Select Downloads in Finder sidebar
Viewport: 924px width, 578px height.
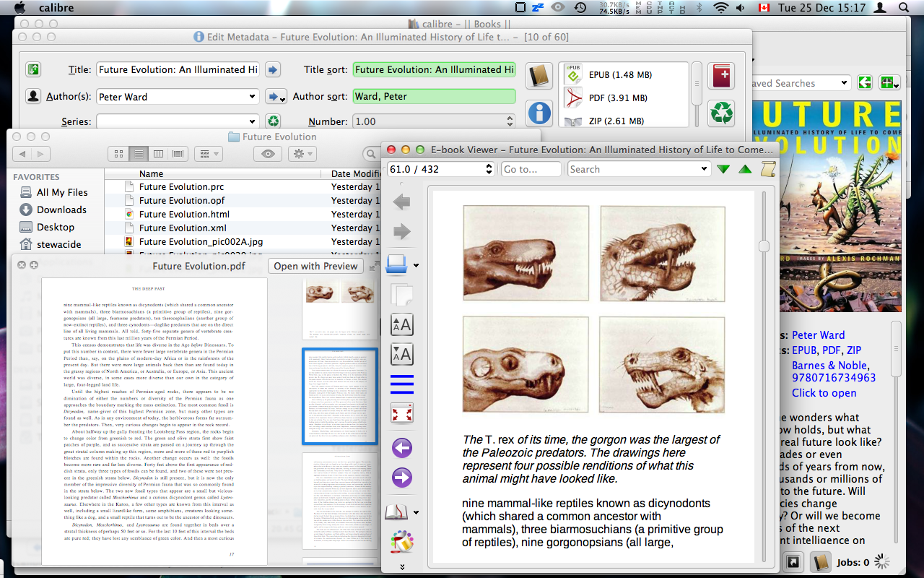61,210
